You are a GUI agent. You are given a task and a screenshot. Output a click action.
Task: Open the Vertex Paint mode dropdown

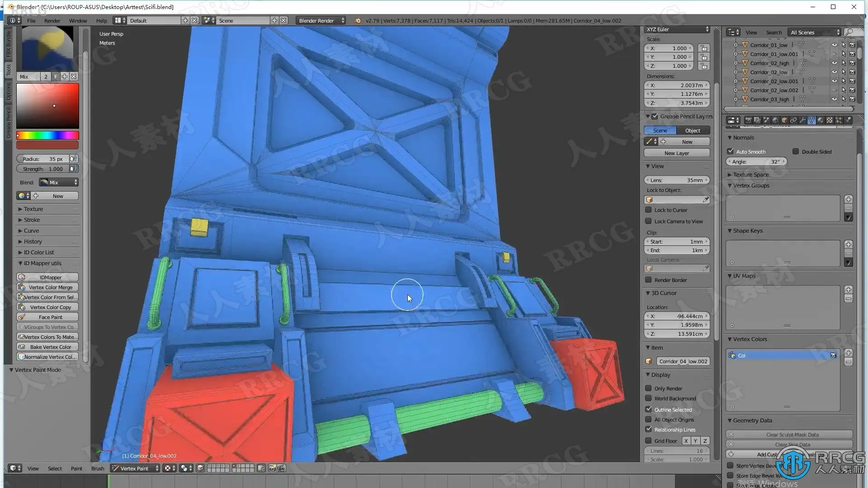pyautogui.click(x=136, y=469)
